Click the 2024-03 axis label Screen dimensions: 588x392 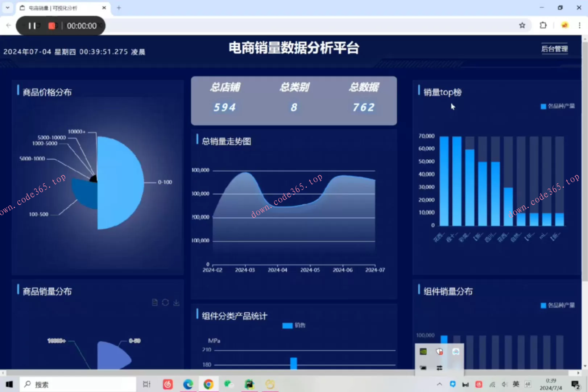(245, 270)
